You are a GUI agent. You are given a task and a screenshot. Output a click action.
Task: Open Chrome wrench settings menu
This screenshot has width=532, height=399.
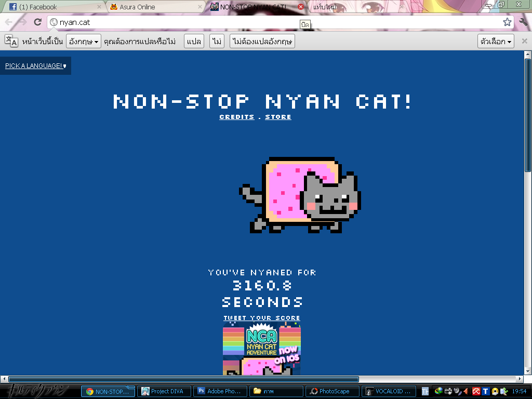523,22
